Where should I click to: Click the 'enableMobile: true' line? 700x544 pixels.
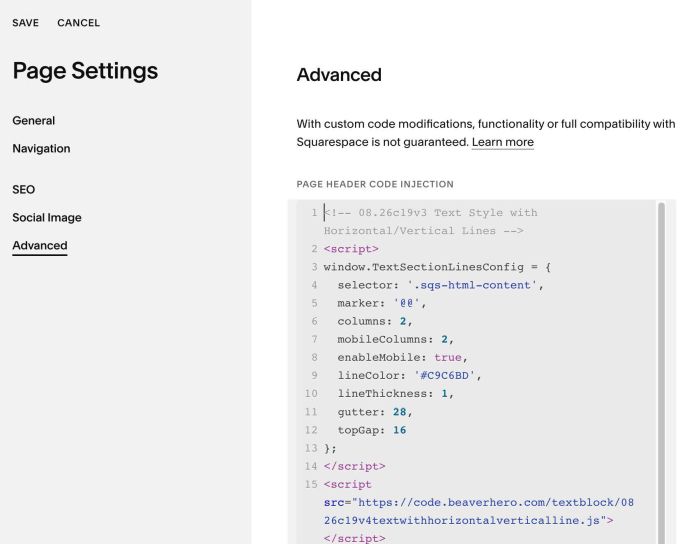402,357
